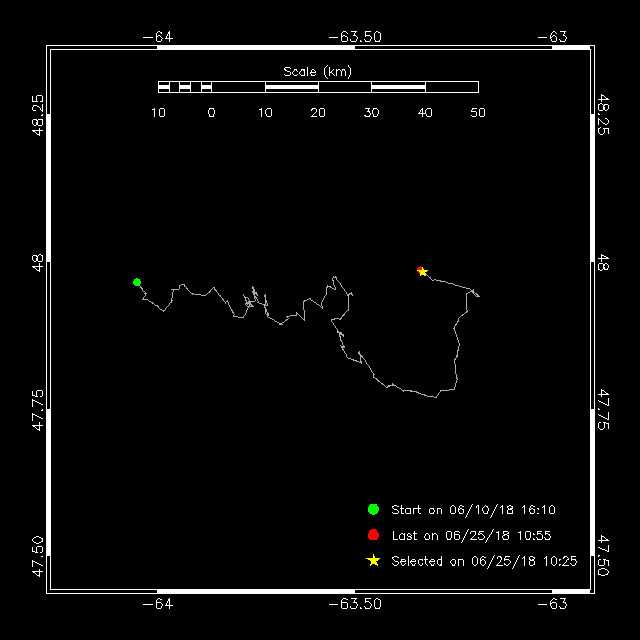This screenshot has height=640, width=640.
Task: Click the '0' label under scale bar
Action: tap(211, 113)
